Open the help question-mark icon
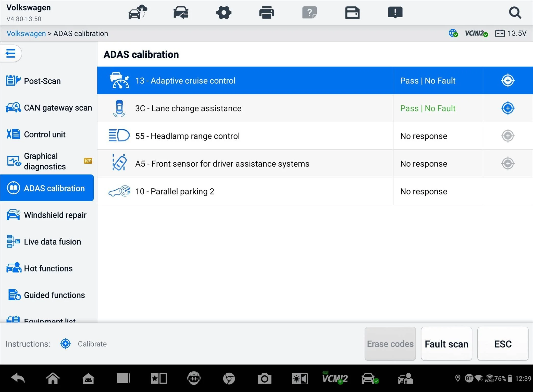 309,13
